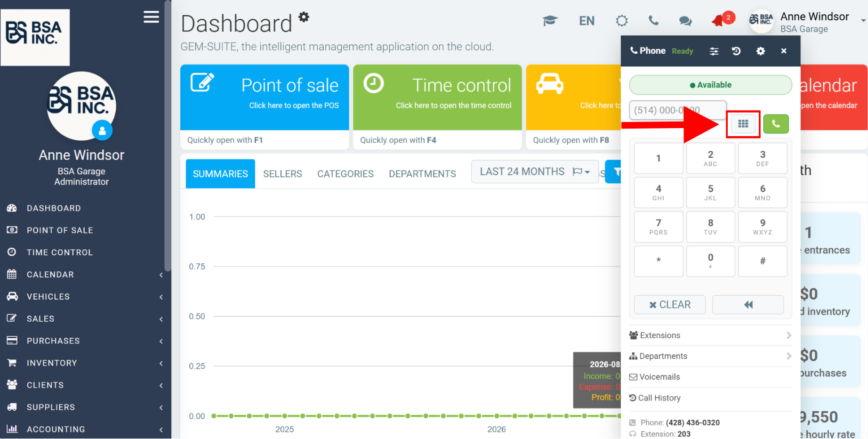Toggle the Available status bar
This screenshot has width=868, height=439.
click(710, 85)
